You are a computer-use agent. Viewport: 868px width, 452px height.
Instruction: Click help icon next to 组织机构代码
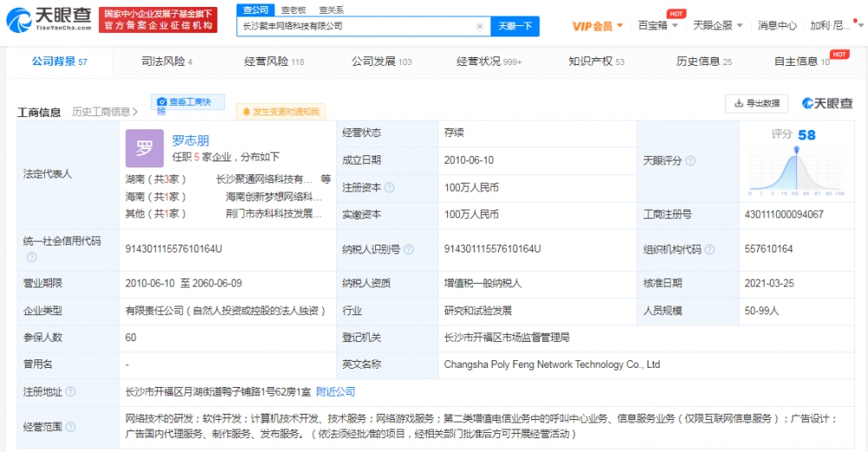[709, 250]
